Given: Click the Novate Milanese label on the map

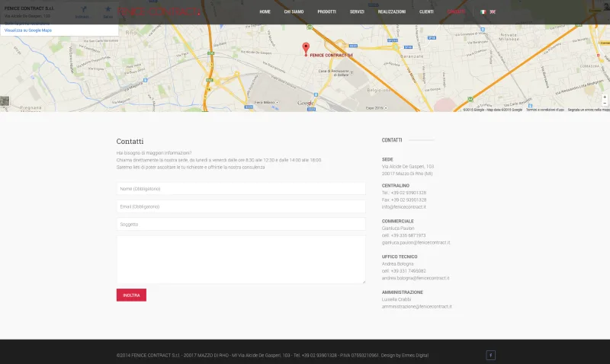Looking at the screenshot, I should pos(509,37).
